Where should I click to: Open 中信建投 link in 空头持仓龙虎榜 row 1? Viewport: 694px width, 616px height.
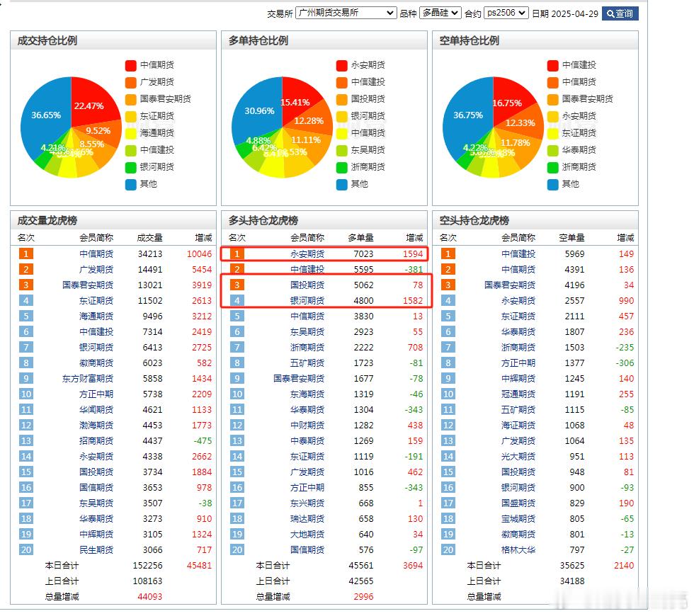[x=518, y=254]
